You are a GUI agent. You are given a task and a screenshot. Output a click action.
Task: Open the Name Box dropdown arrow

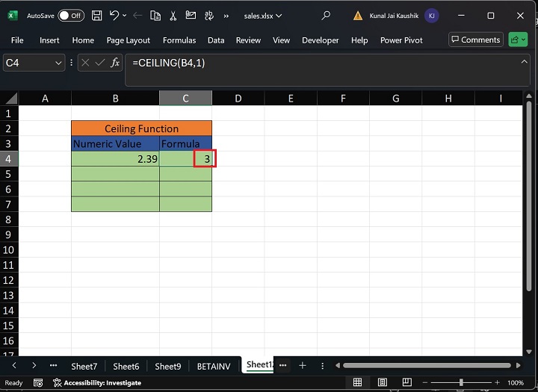[58, 63]
